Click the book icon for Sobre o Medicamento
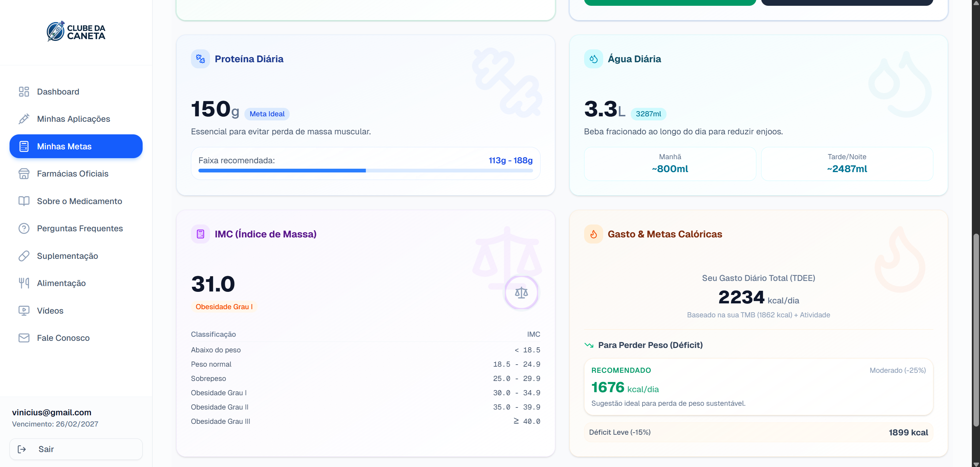 (x=24, y=201)
